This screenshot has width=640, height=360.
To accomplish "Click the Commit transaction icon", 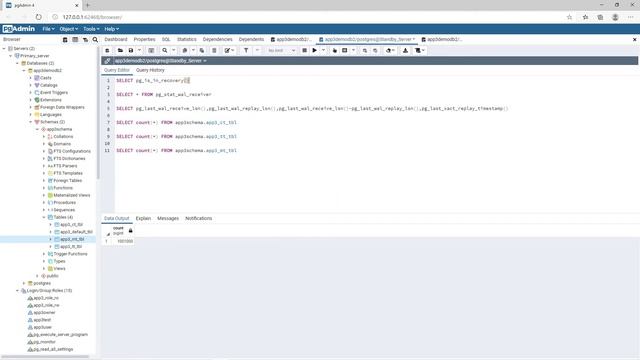I will click(x=364, y=50).
